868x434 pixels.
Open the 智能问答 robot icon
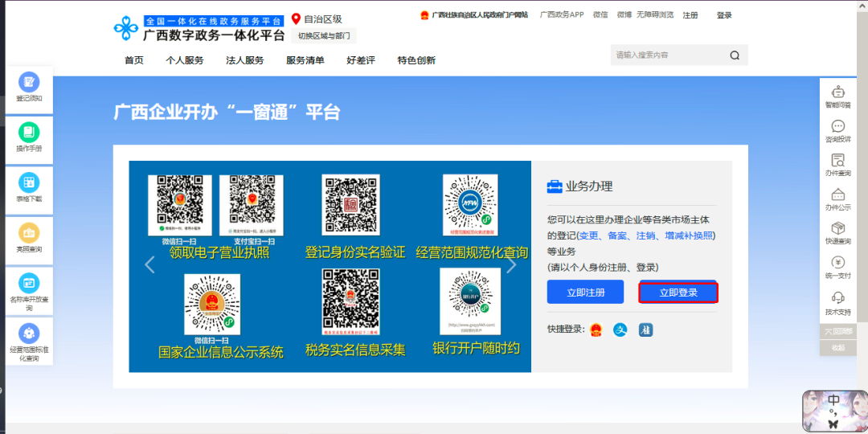[x=838, y=92]
